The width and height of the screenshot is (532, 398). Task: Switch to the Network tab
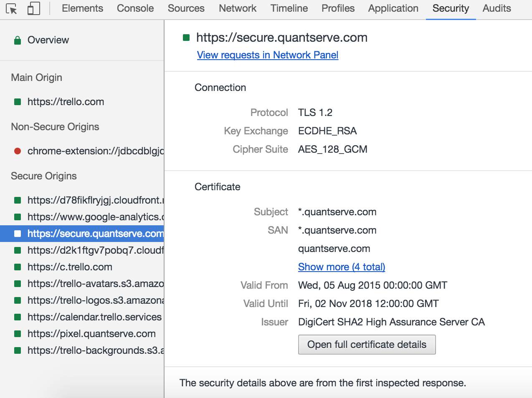point(238,8)
